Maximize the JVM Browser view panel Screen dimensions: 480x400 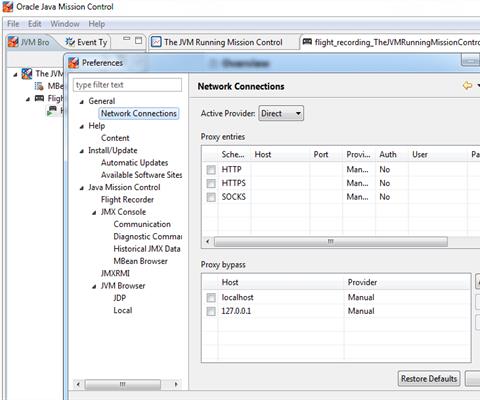(138, 41)
